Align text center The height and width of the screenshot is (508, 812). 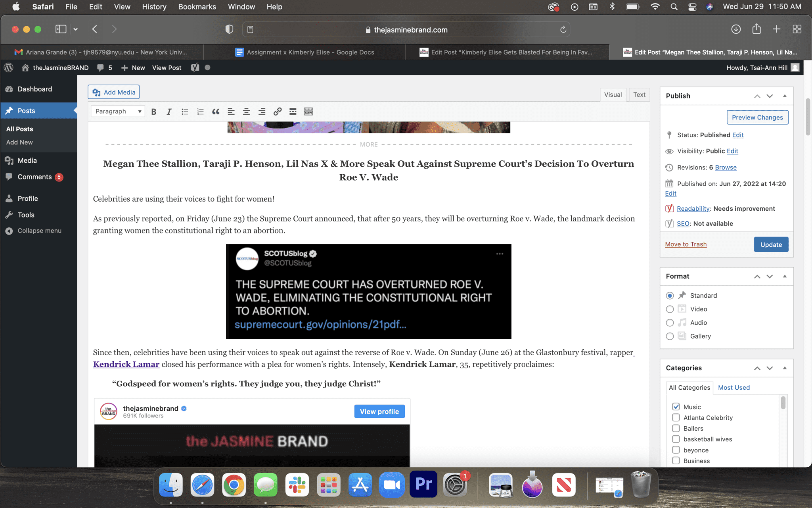click(246, 112)
